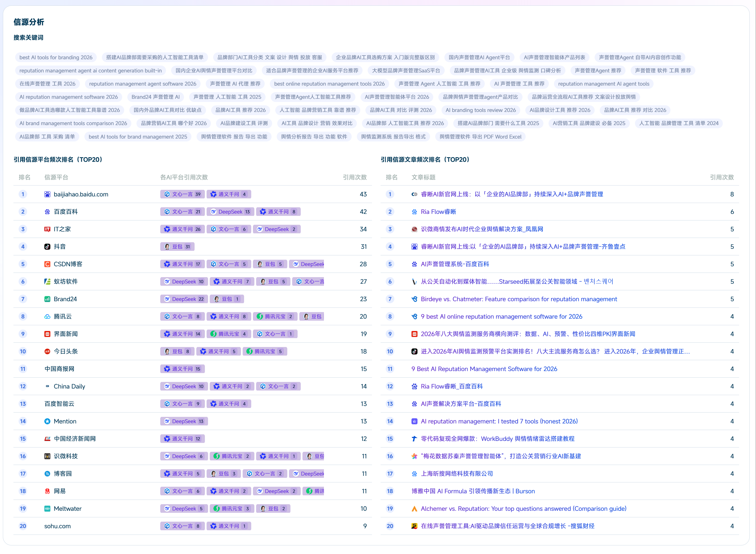Click the Meltwater teal icon
Screen dimensions: 756x554
point(47,508)
